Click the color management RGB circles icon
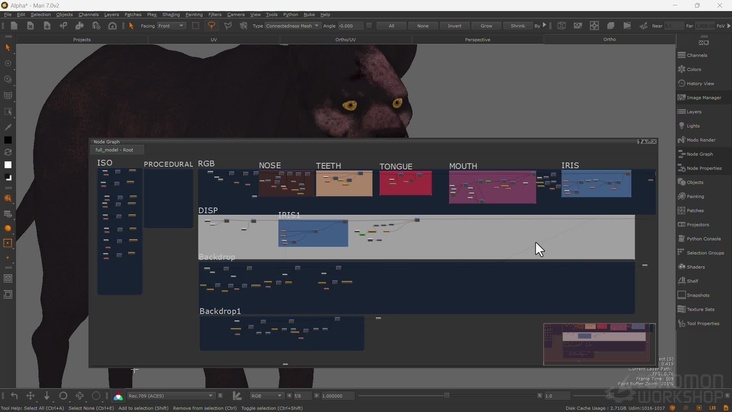This screenshot has height=412, width=732. (118, 396)
